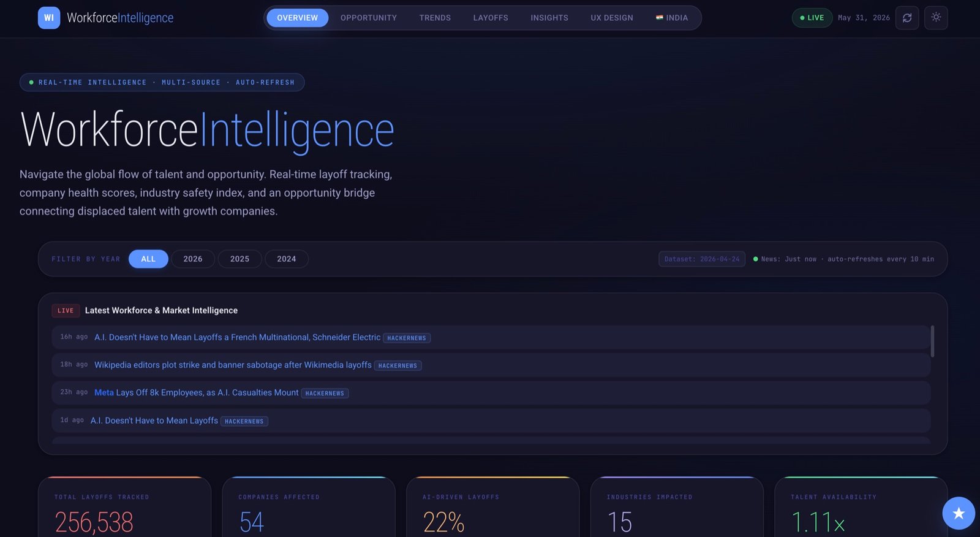Click the Dataset: 2026-04-24 badge

702,259
